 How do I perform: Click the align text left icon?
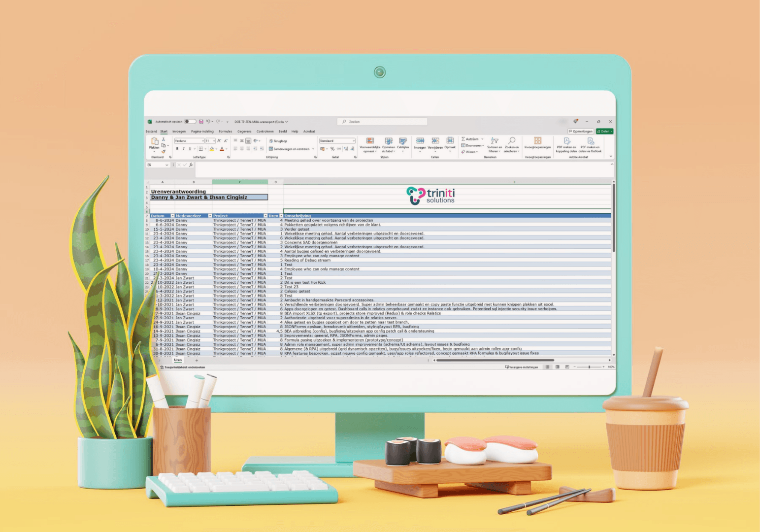[x=235, y=149]
